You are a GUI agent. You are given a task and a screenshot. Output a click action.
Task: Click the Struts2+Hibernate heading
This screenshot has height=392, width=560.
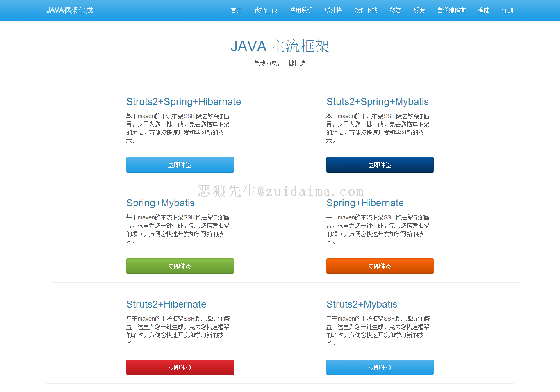[166, 304]
